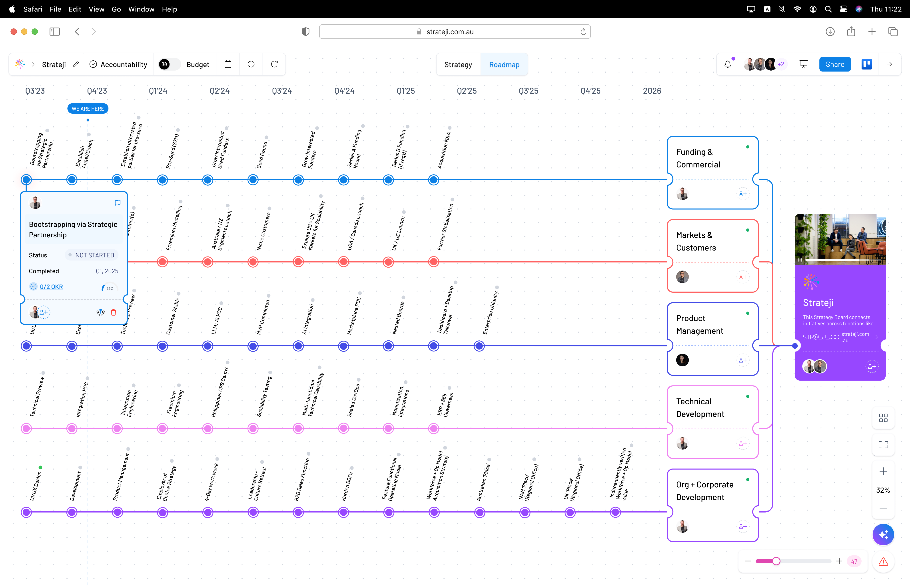Pause the Strateji card video
910x588 pixels.
click(800, 260)
